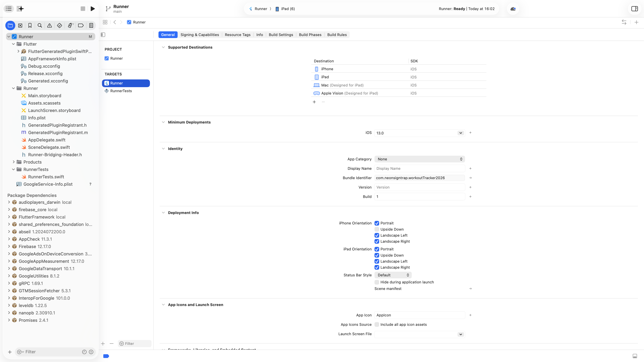Screen dimensions: 644x362
Task: Run the project with the play button
Action: (x=93, y=9)
